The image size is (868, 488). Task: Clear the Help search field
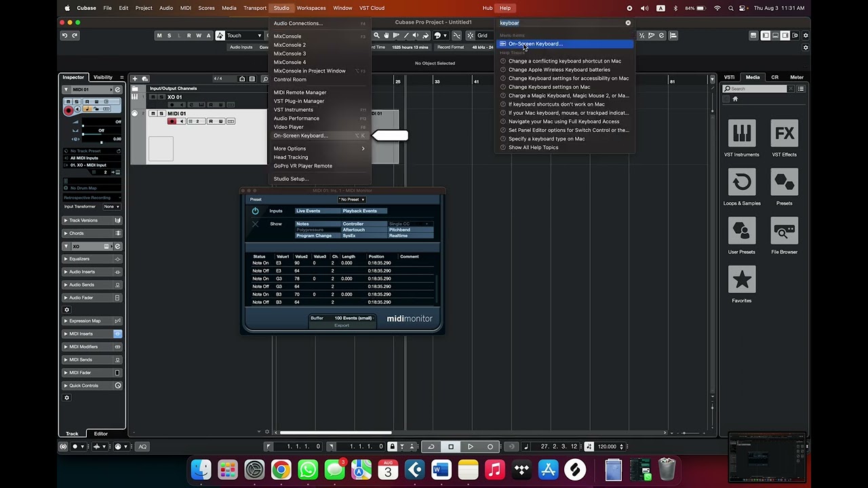628,23
